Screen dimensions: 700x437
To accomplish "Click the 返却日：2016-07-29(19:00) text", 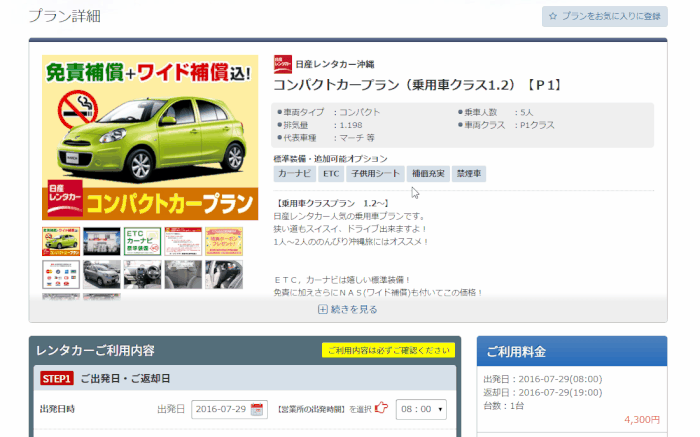I will [542, 392].
